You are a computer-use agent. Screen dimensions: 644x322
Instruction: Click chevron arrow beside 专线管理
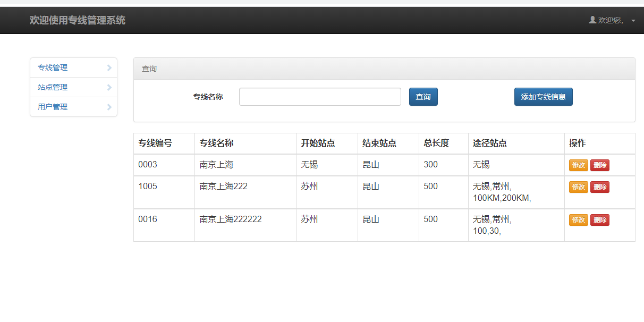point(109,67)
